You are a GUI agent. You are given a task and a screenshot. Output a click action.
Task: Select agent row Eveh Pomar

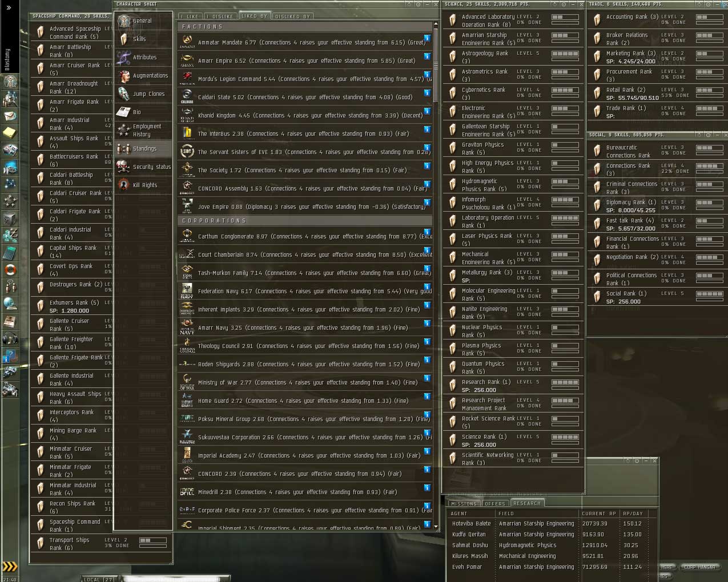coord(553,567)
